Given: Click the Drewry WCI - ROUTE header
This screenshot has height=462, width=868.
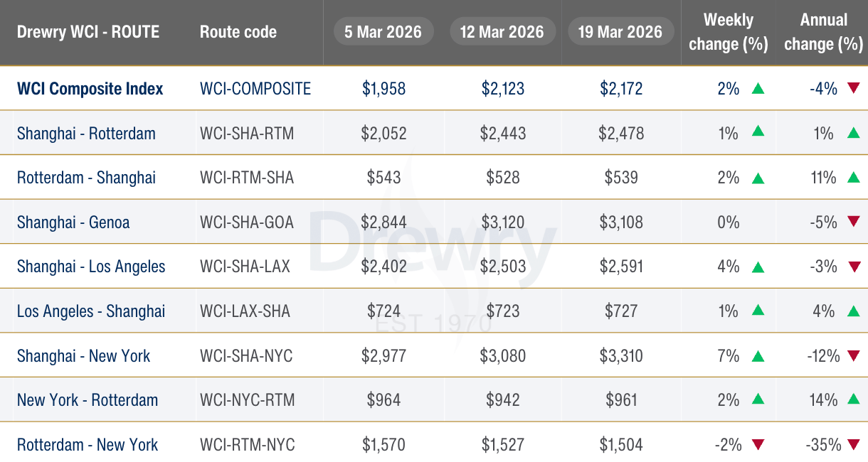Looking at the screenshot, I should [88, 32].
